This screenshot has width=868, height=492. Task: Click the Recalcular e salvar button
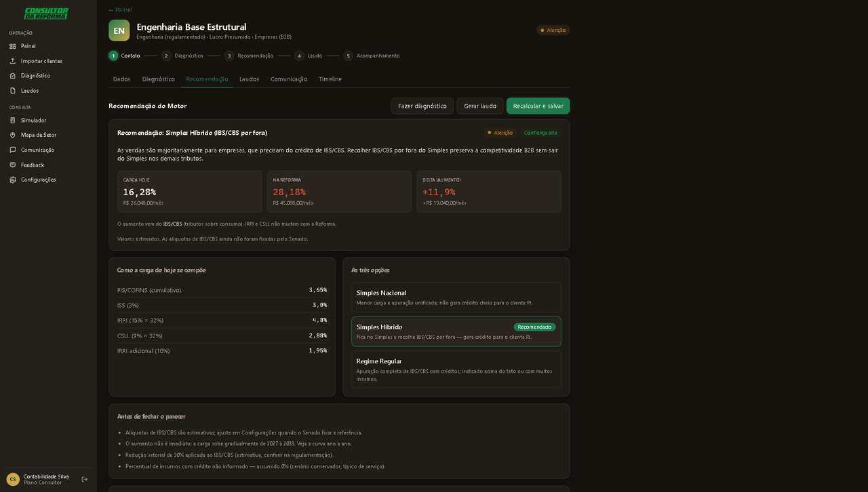pos(538,106)
